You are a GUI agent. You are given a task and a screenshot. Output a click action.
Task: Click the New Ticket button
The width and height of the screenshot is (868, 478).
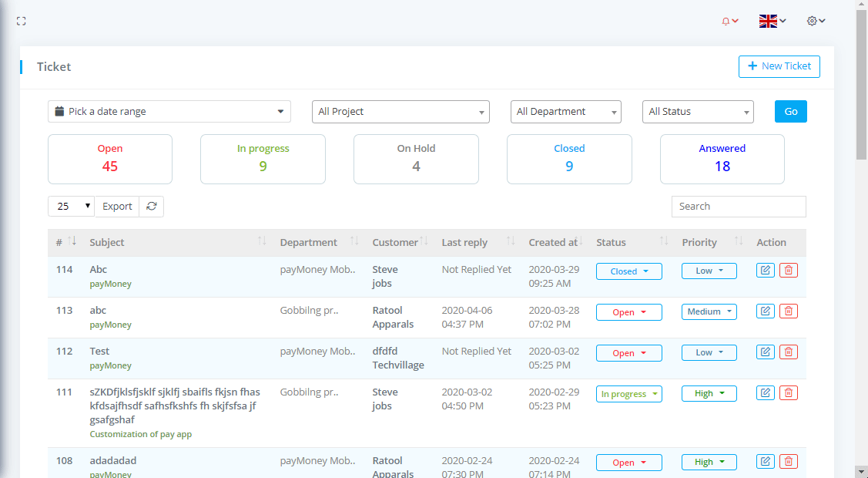tap(779, 66)
